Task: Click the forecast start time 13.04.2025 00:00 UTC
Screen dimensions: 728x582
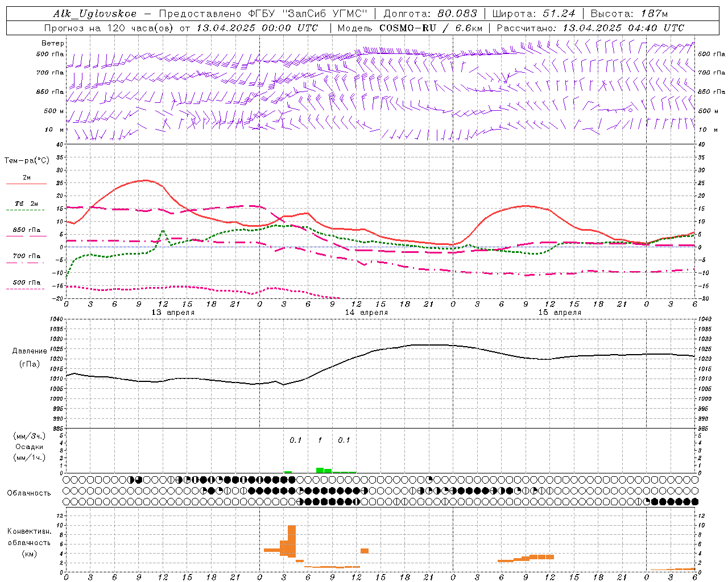Action: click(x=257, y=28)
